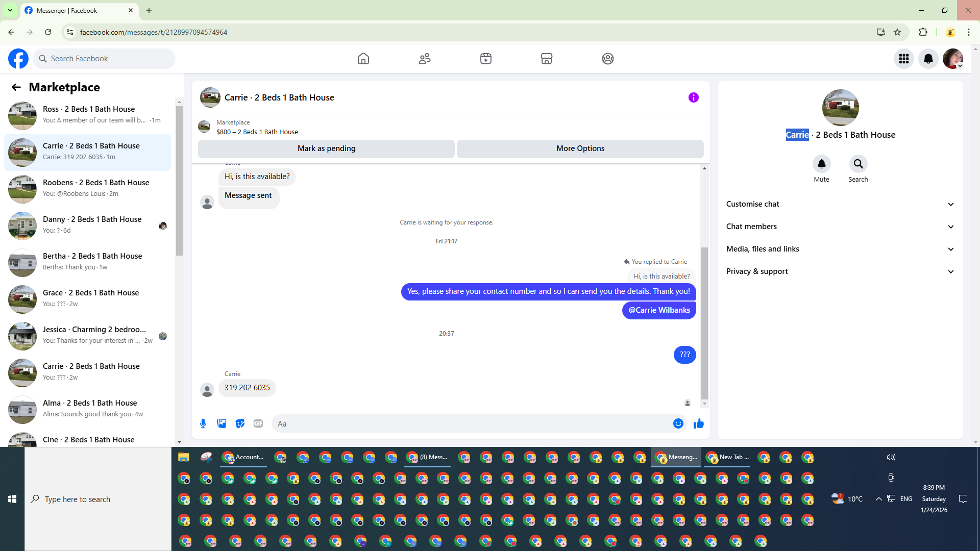Screen dimensions: 980x551
Task: Expand Media, files and links section
Action: [840, 249]
